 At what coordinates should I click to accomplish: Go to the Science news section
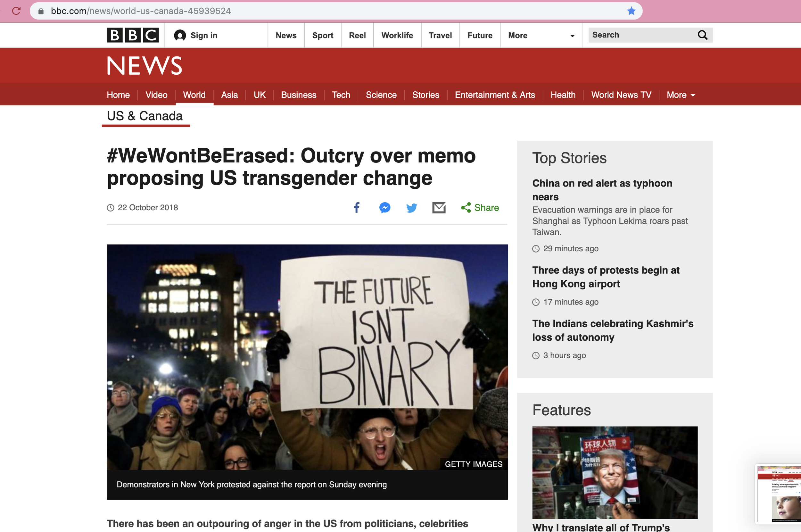pyautogui.click(x=381, y=95)
